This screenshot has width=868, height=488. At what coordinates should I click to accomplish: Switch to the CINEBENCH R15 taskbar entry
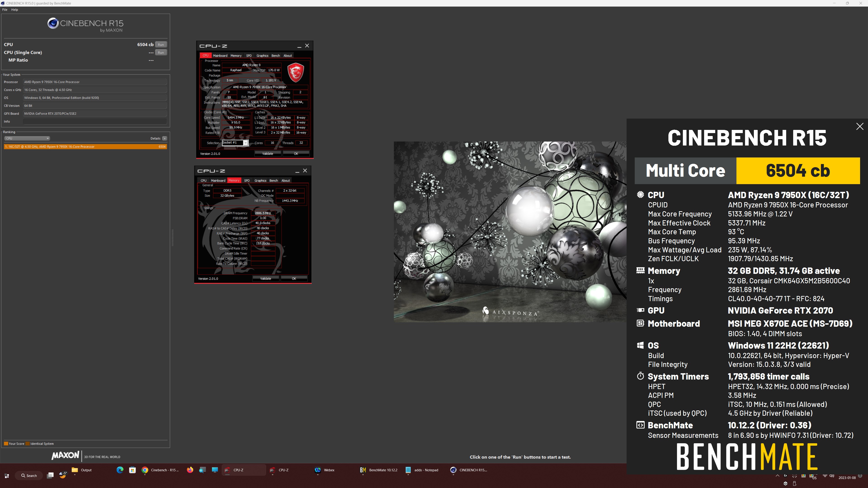[469, 470]
